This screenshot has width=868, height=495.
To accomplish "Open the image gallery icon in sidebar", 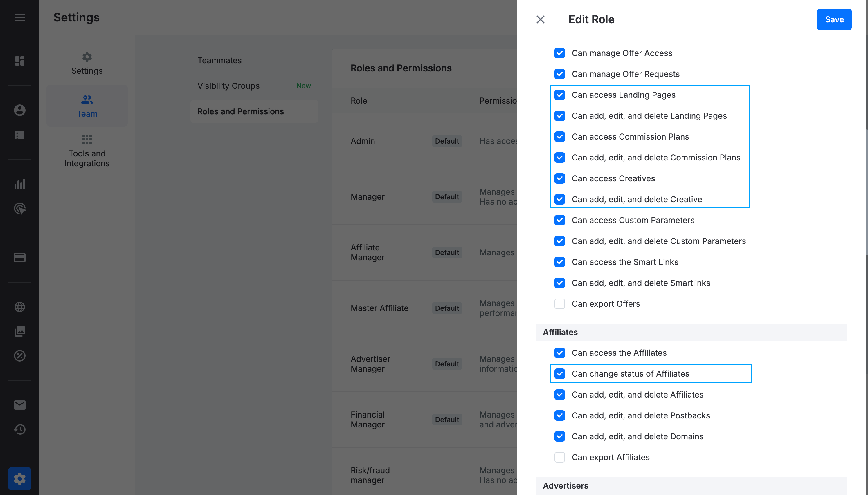I will (x=20, y=331).
